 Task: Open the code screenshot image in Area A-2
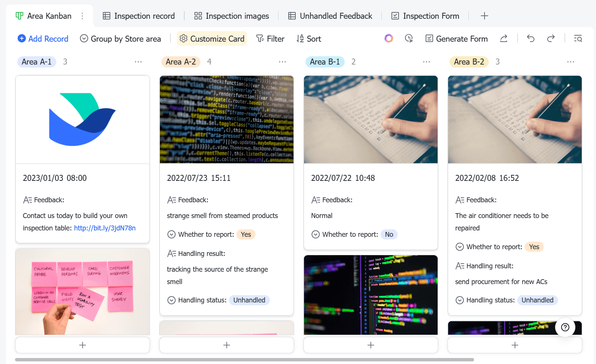[x=227, y=120]
